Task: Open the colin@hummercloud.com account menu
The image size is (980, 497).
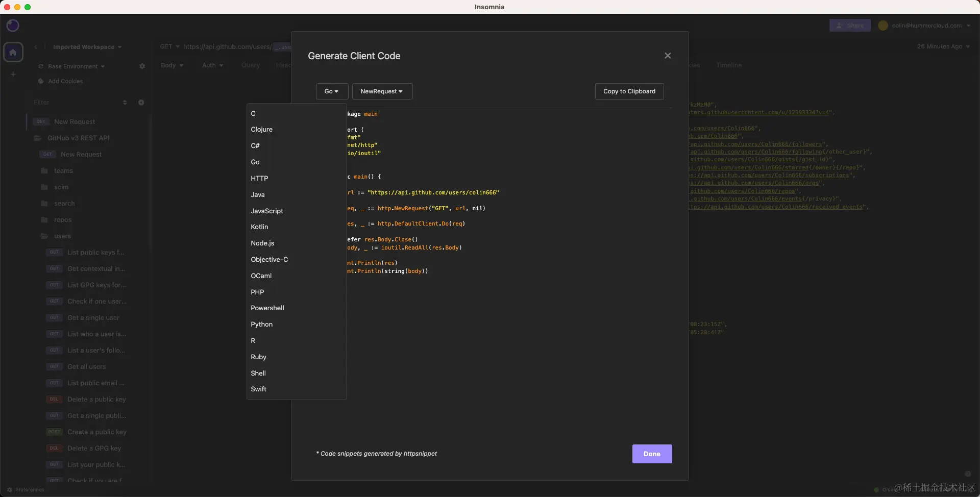Action: tap(924, 26)
